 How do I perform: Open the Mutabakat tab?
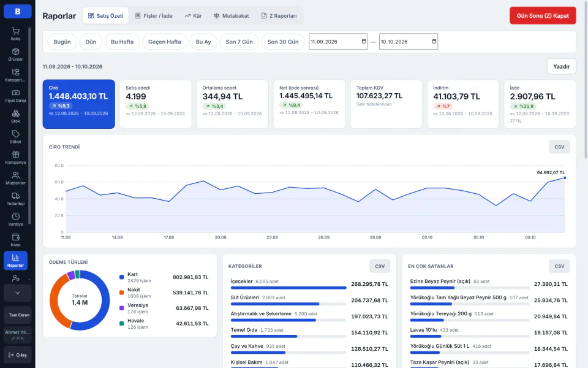(231, 16)
